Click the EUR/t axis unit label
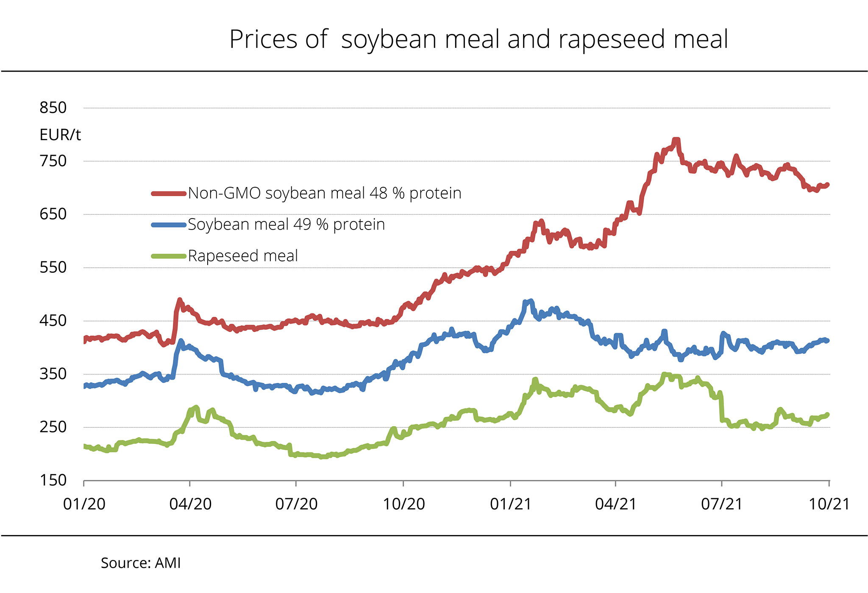The image size is (868, 593). [x=60, y=135]
